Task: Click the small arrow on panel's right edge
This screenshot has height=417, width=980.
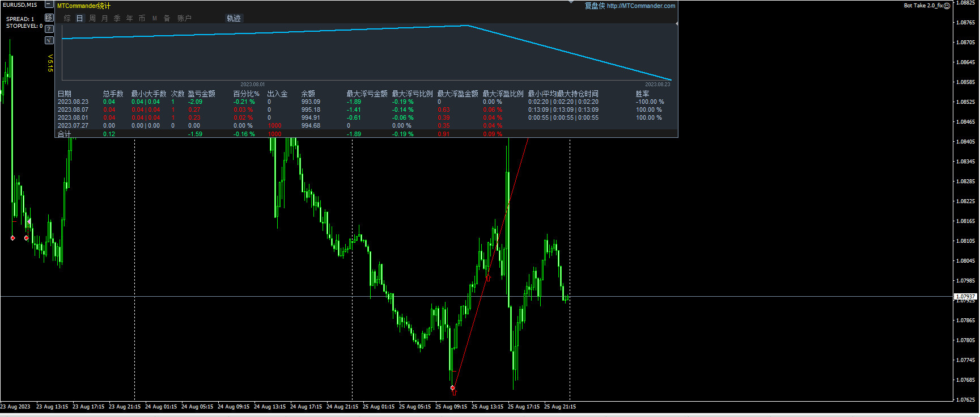Action: [x=677, y=24]
